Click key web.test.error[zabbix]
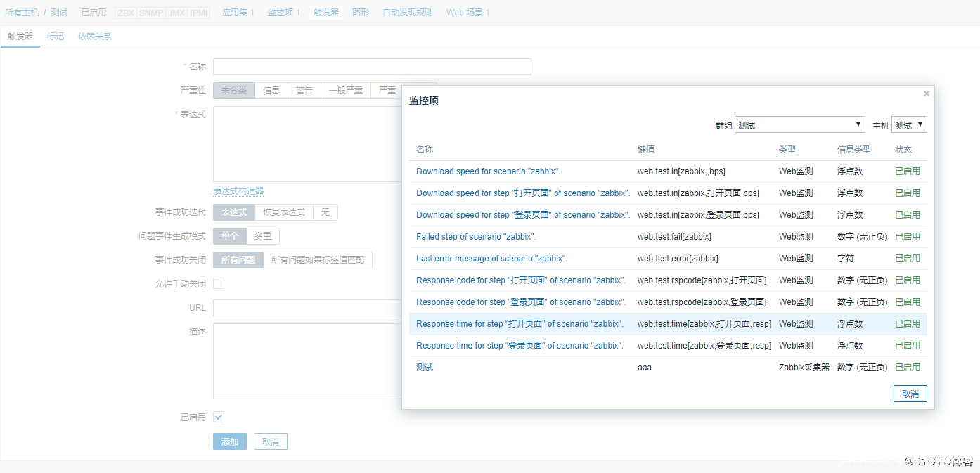 coord(678,258)
